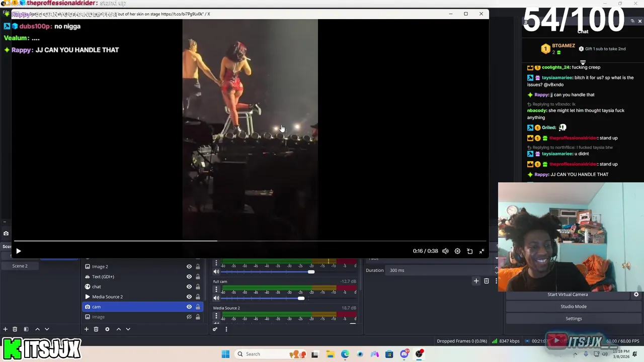Image resolution: width=644 pixels, height=362 pixels.
Task: Select the cam source row
Action: point(142,307)
